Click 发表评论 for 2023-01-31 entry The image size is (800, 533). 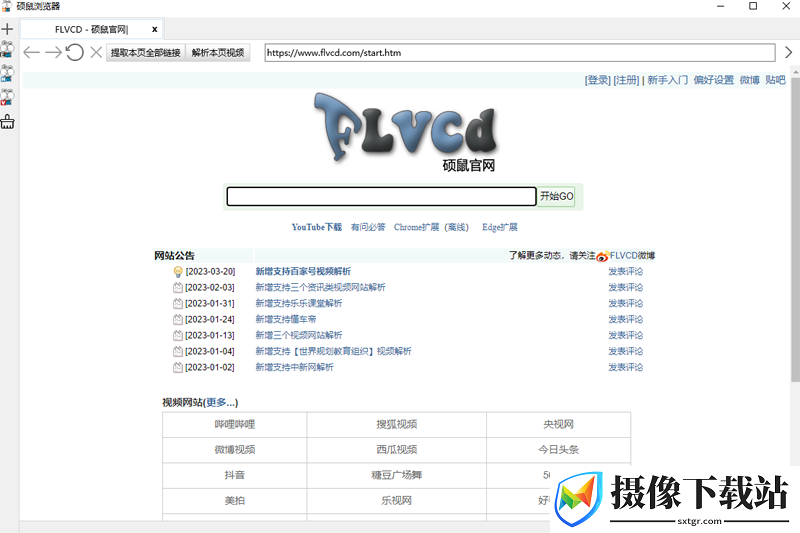(x=626, y=303)
